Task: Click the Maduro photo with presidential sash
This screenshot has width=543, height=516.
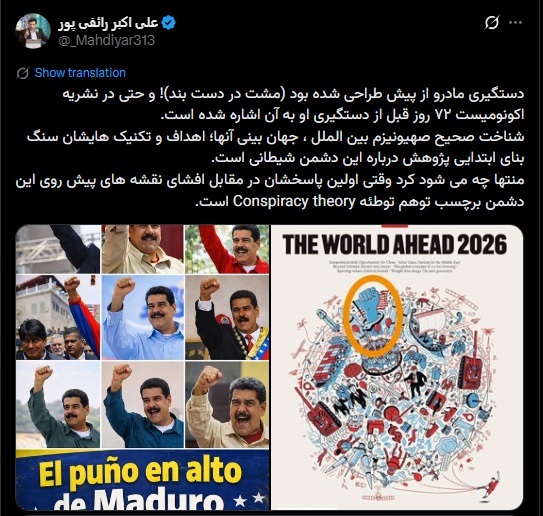Action: (227, 317)
